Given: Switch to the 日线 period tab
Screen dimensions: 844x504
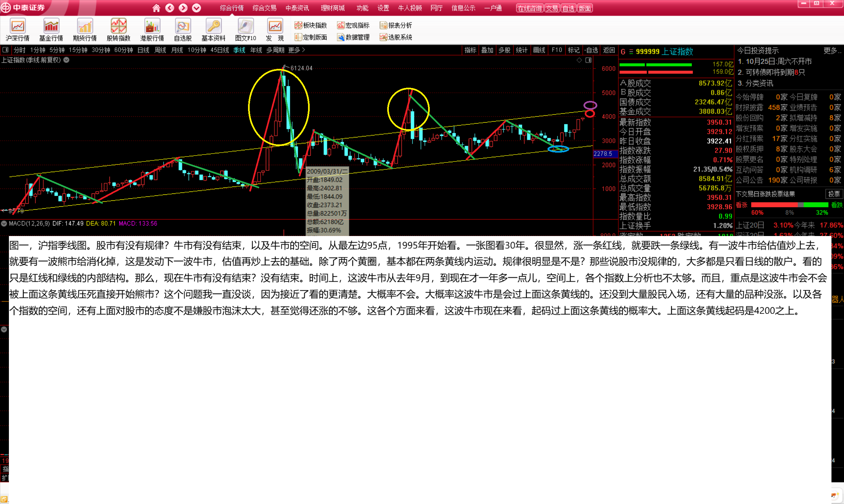Looking at the screenshot, I should pos(143,50).
